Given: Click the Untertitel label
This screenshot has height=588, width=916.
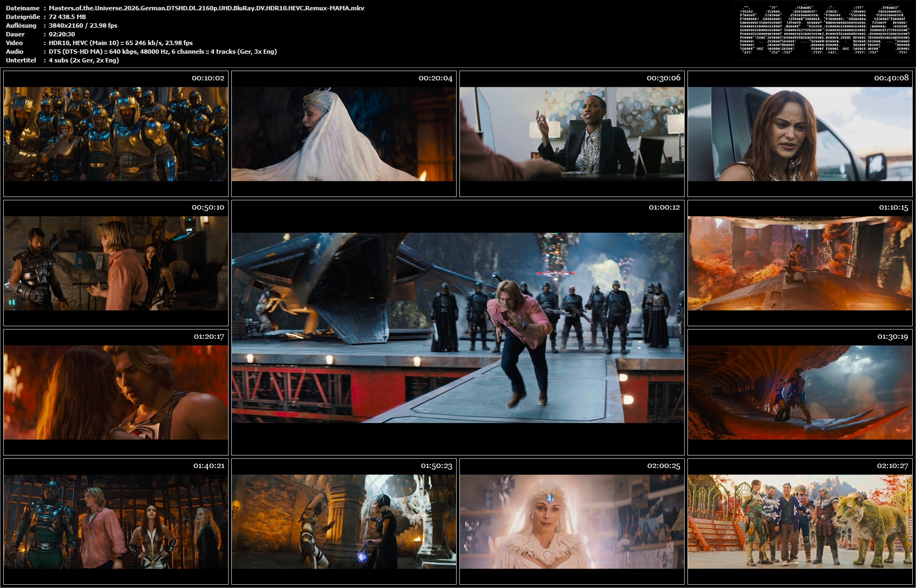Looking at the screenshot, I should coord(21,60).
